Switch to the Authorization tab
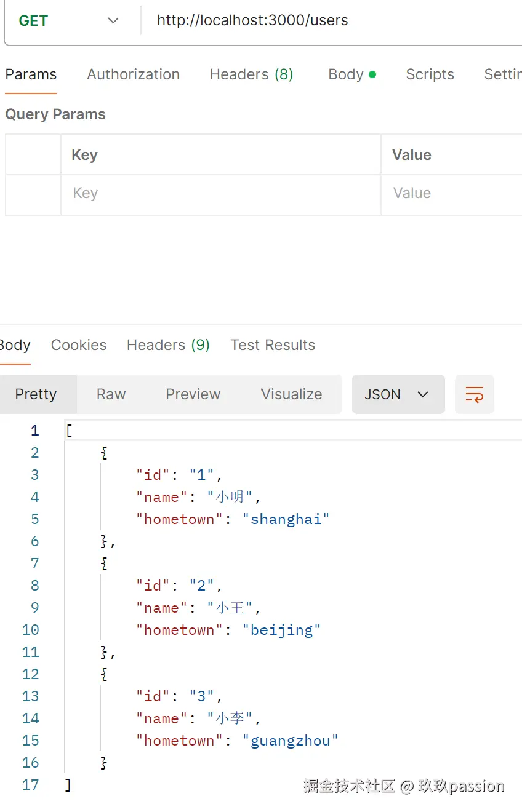The width and height of the screenshot is (522, 812). coord(133,74)
